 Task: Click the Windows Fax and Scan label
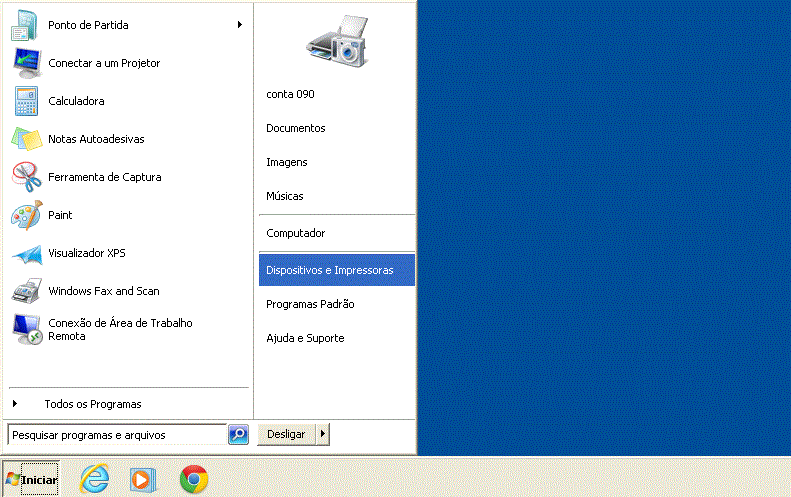(x=104, y=291)
